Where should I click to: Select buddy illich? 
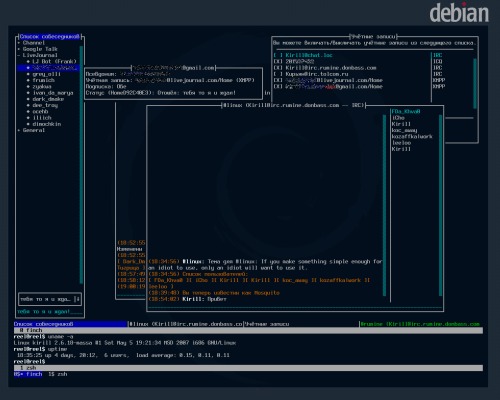tap(42, 118)
